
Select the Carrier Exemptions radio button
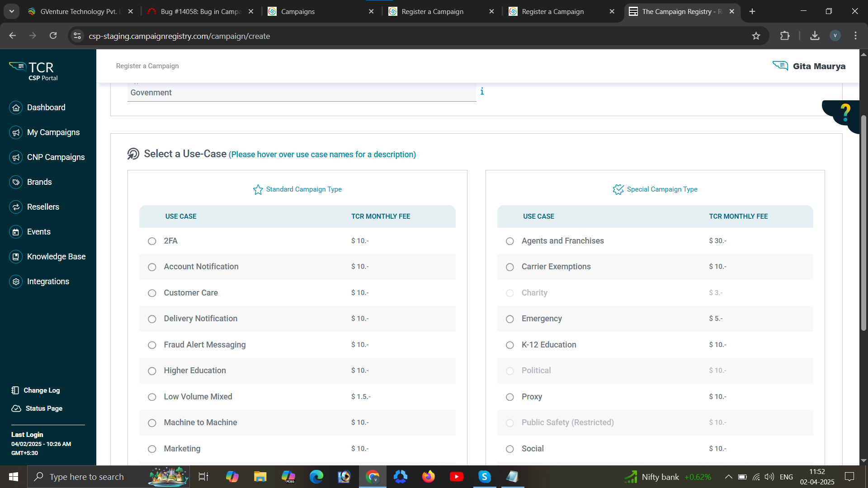pos(510,267)
